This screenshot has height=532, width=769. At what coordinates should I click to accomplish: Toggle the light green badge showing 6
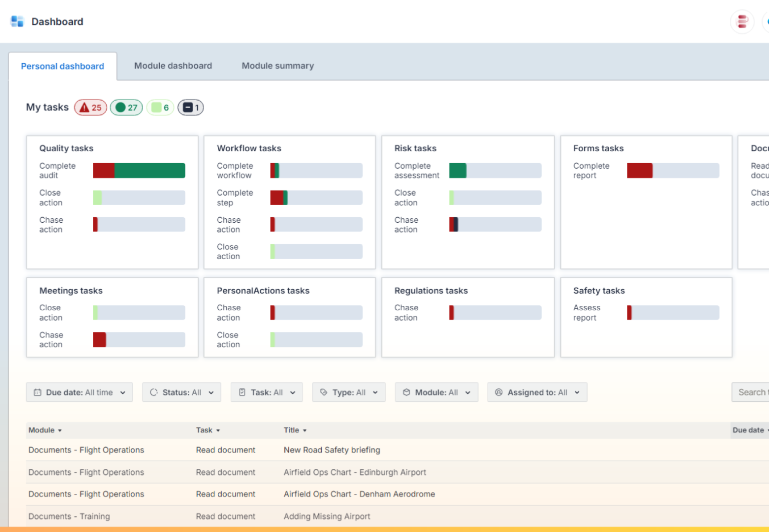160,107
